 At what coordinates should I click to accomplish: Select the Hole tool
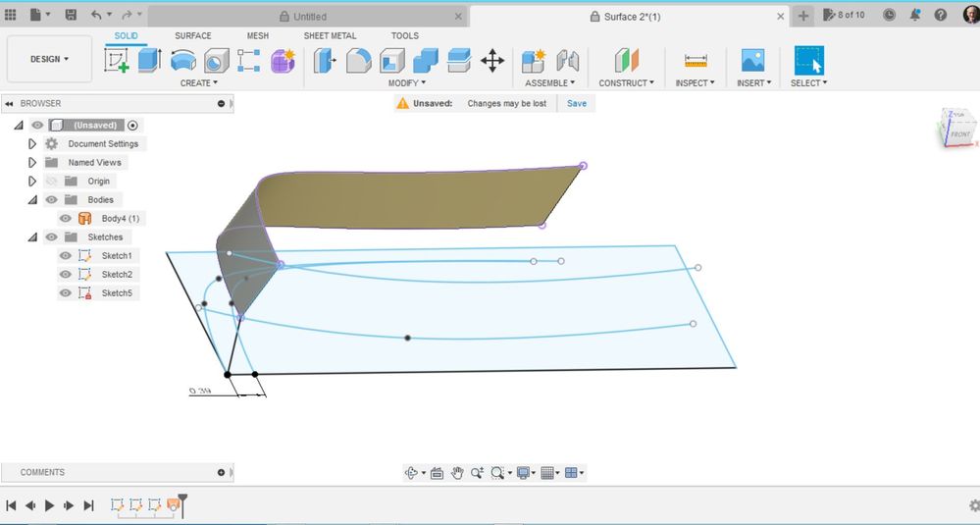pos(216,61)
